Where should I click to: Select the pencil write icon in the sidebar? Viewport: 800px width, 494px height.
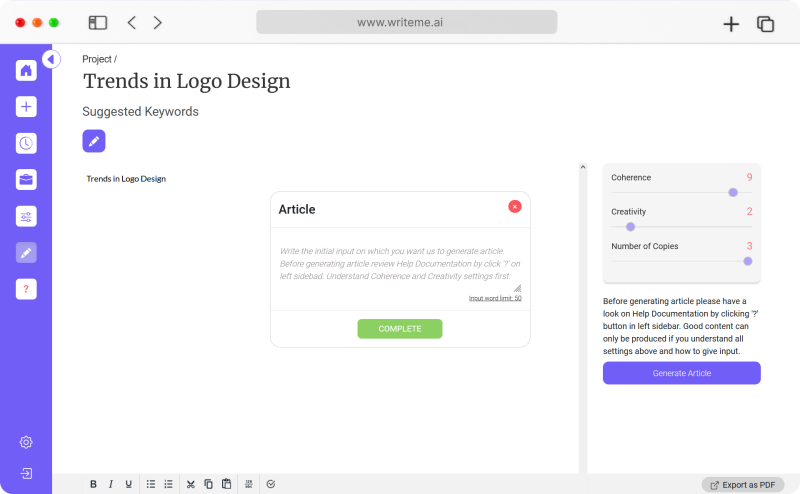click(26, 253)
